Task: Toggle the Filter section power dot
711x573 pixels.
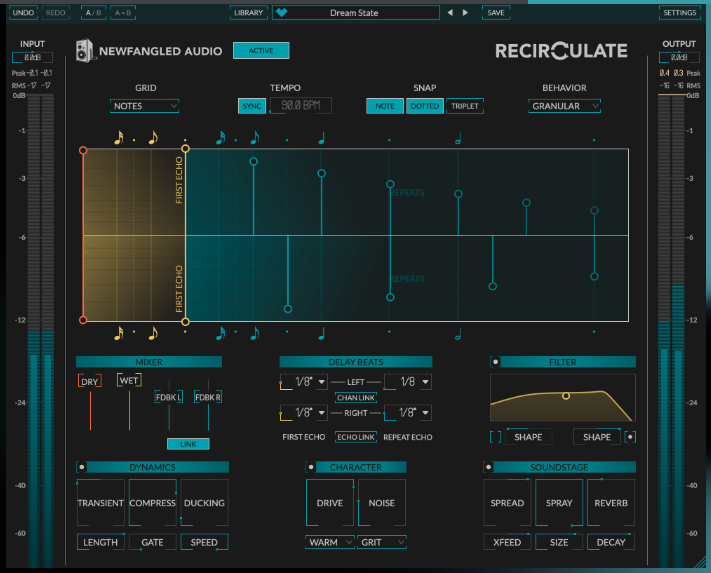Action: tap(495, 361)
